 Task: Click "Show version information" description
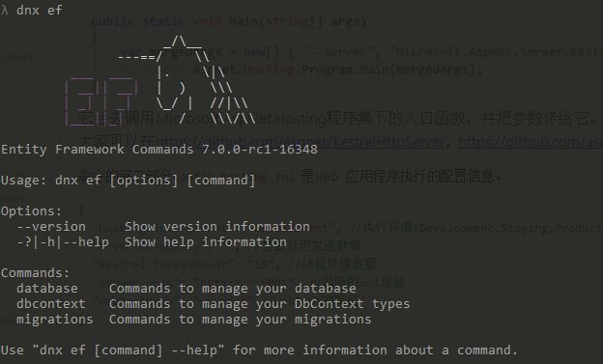[x=216, y=227]
